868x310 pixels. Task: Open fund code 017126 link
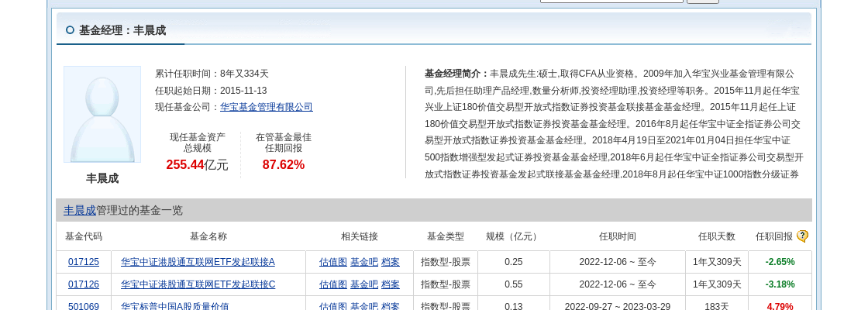point(84,284)
